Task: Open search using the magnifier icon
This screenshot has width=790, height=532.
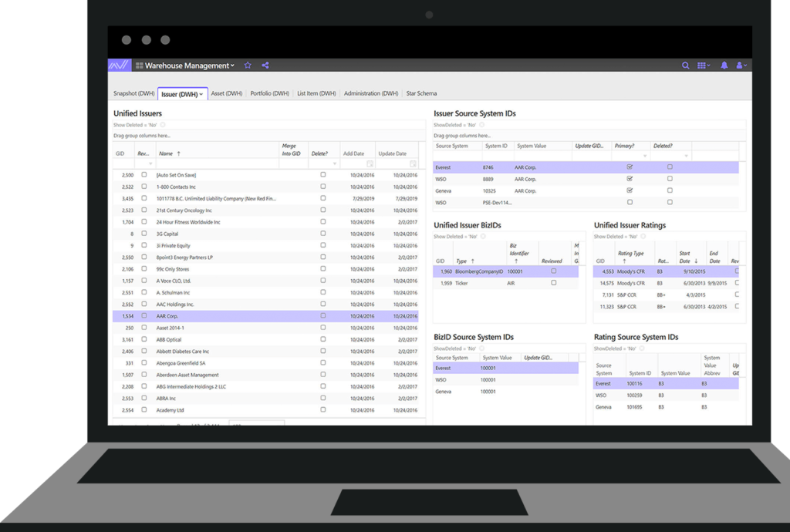Action: [x=685, y=66]
